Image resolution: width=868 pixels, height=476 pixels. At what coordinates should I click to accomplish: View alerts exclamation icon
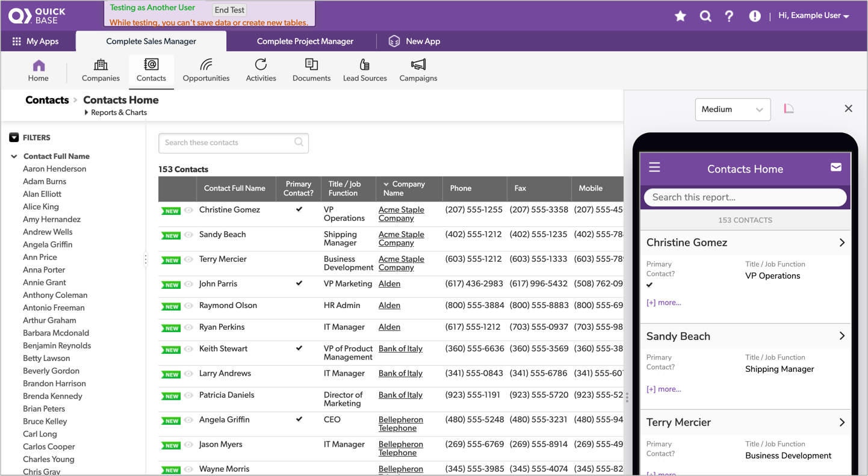click(755, 16)
